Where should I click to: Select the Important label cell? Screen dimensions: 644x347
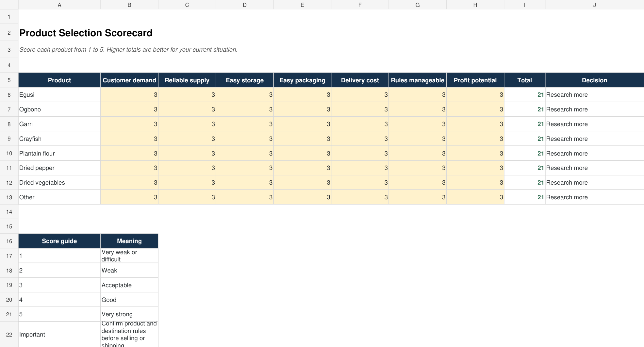[x=59, y=335]
